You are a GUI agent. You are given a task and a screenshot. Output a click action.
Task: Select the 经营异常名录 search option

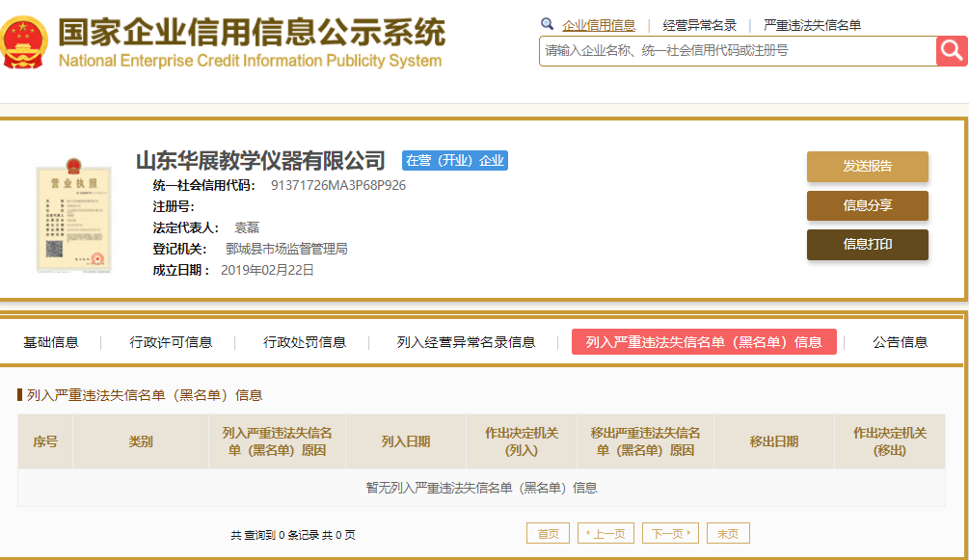(x=700, y=25)
